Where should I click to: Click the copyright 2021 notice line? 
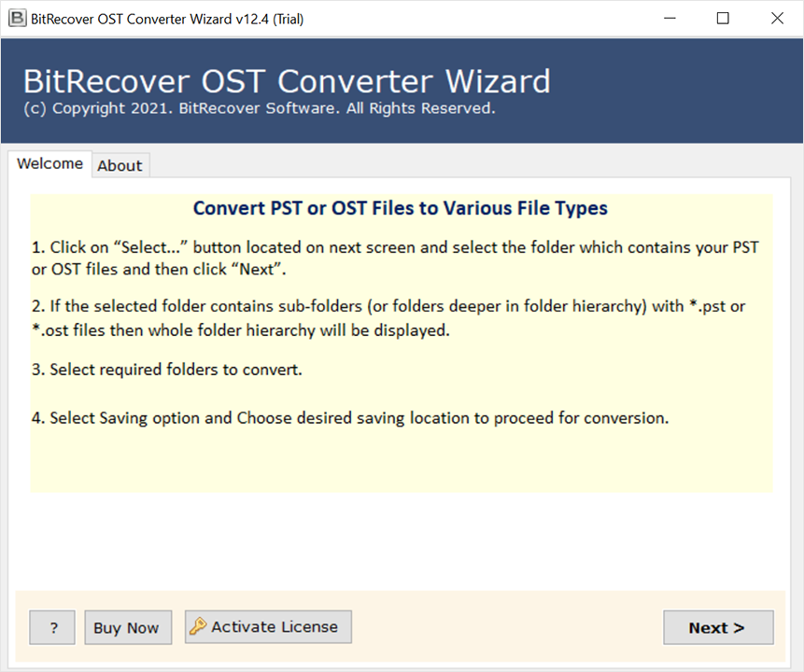(259, 108)
